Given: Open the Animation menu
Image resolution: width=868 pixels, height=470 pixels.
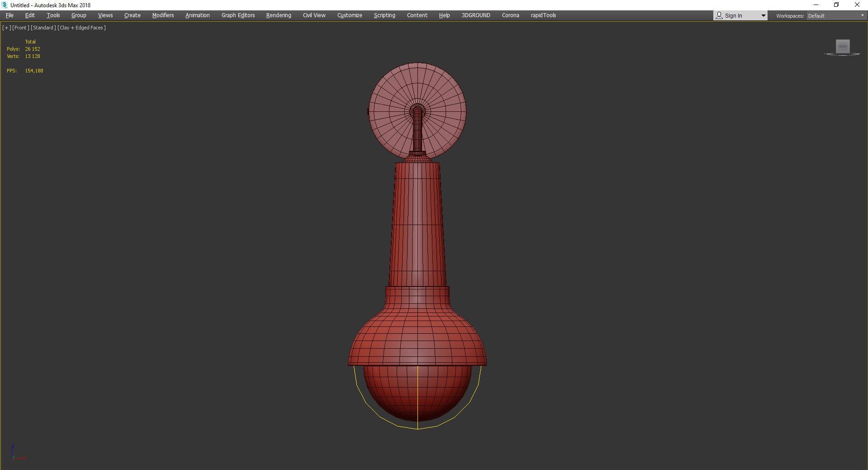Looking at the screenshot, I should pyautogui.click(x=198, y=15).
